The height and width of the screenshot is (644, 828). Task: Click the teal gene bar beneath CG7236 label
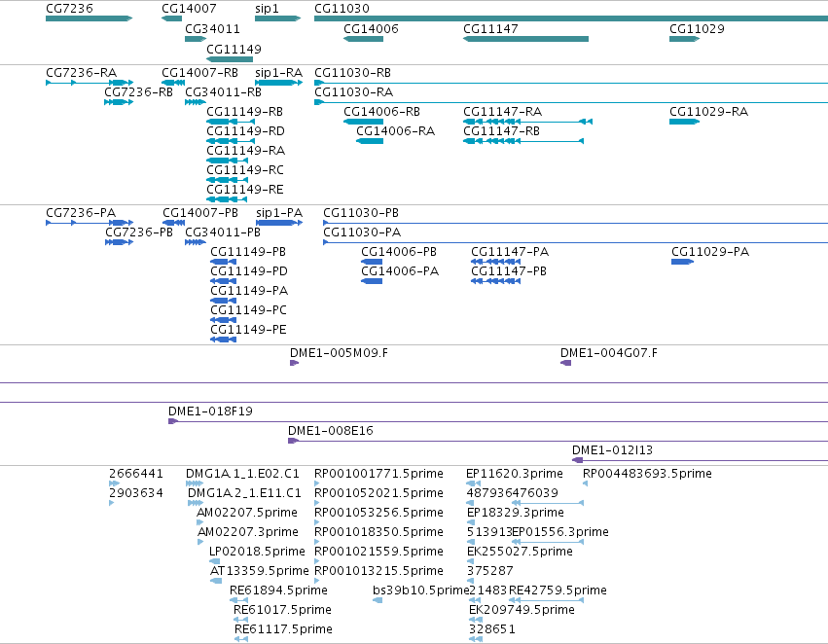[89, 18]
